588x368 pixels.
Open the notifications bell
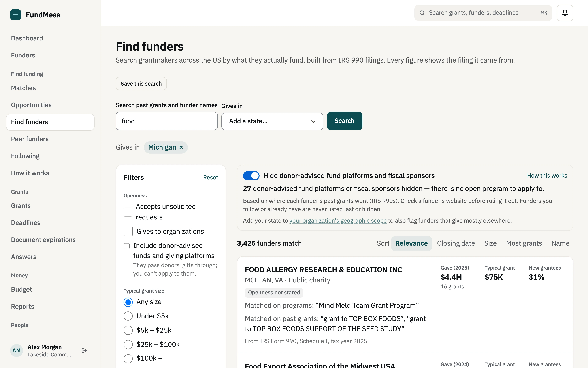[x=565, y=13]
